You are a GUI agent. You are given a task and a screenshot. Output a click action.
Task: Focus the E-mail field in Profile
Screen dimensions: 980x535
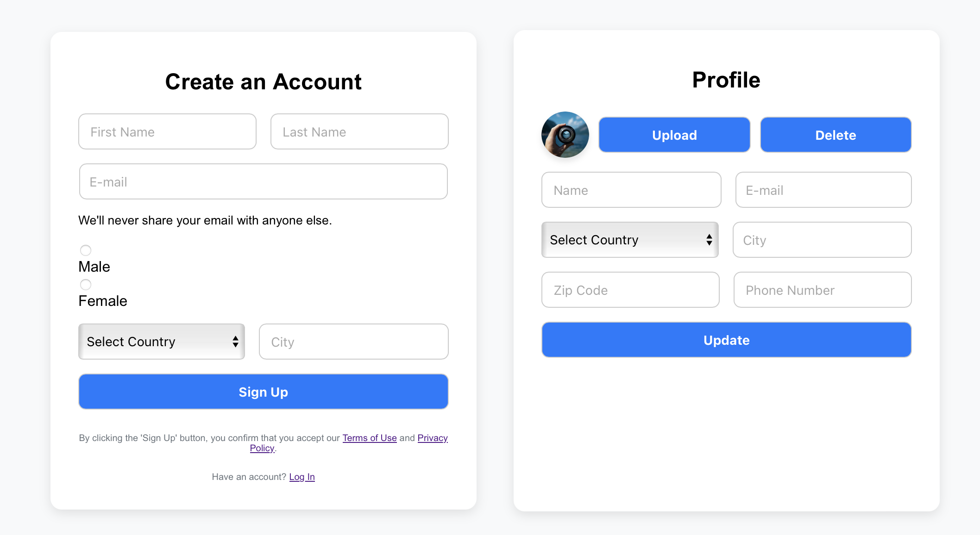pyautogui.click(x=823, y=190)
